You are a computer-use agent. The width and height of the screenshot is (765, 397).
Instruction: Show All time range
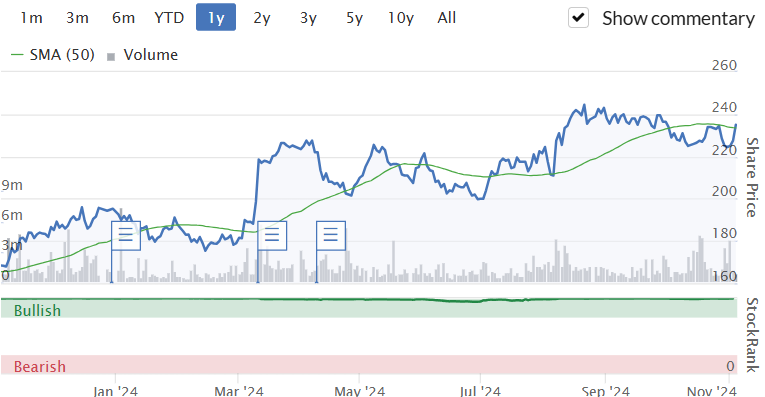tap(446, 18)
